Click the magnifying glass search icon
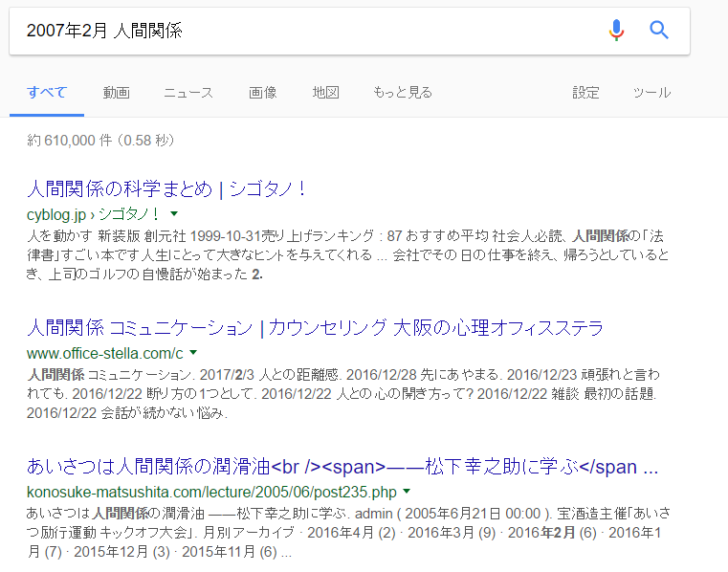Screen dimensions: 728x572 click(x=659, y=31)
